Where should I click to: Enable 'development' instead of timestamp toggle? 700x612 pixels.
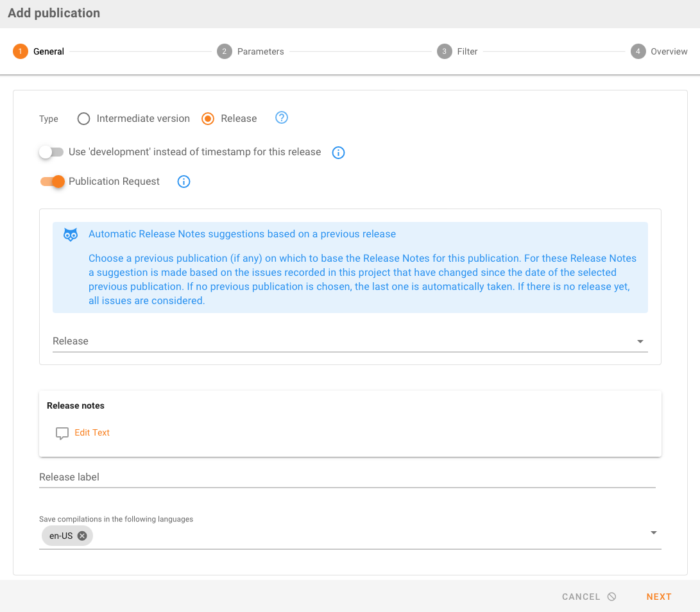coord(51,152)
